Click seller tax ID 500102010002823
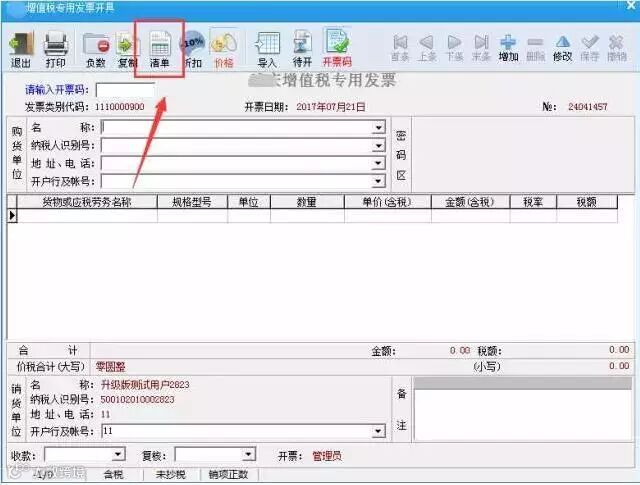640x485 pixels. coord(137,399)
